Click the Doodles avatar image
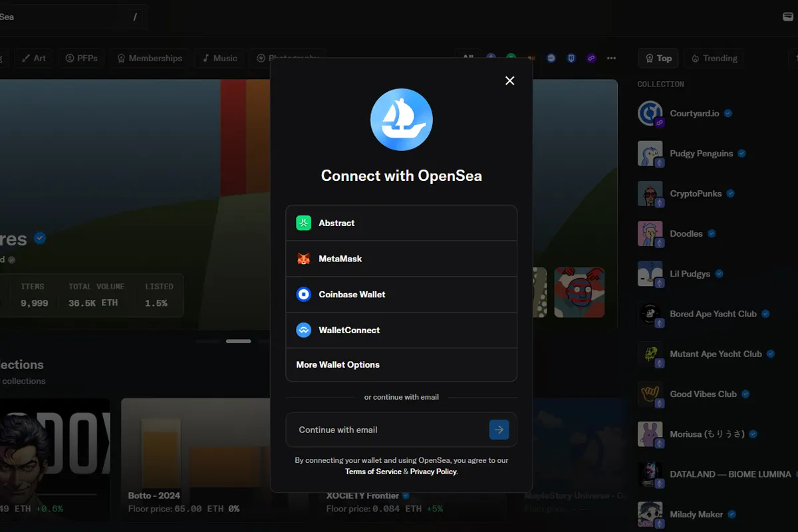 [650, 234]
